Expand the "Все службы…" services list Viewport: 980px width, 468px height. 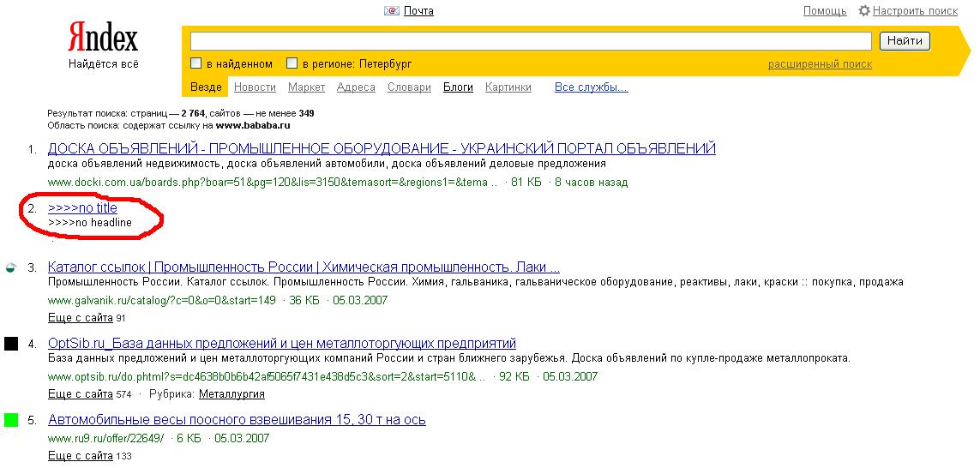(591, 87)
